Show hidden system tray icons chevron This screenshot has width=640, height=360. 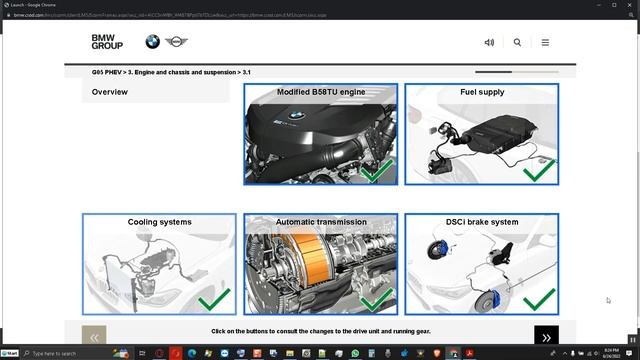[x=565, y=353]
